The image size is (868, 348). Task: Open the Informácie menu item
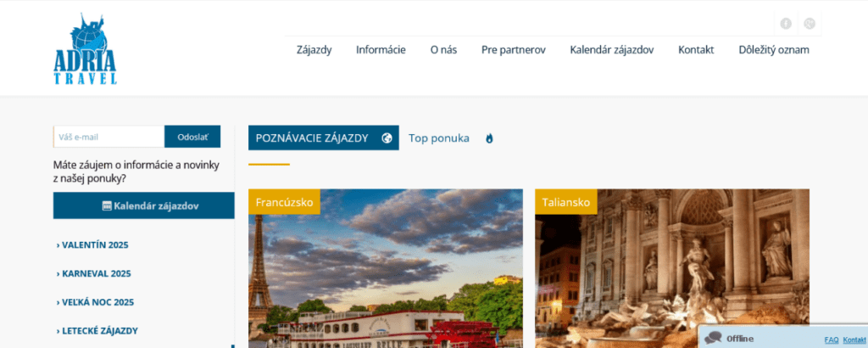[381, 50]
